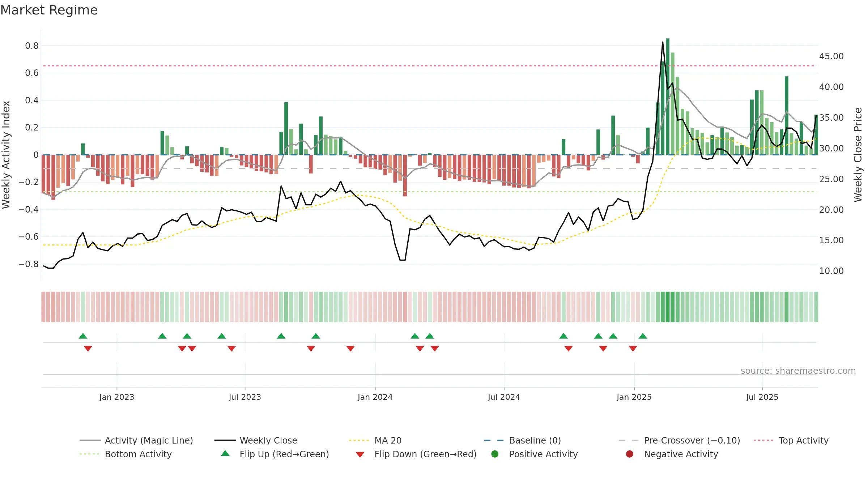This screenshot has height=488, width=868.
Task: Toggle the Bottom Activity legend label
Action: 138,454
